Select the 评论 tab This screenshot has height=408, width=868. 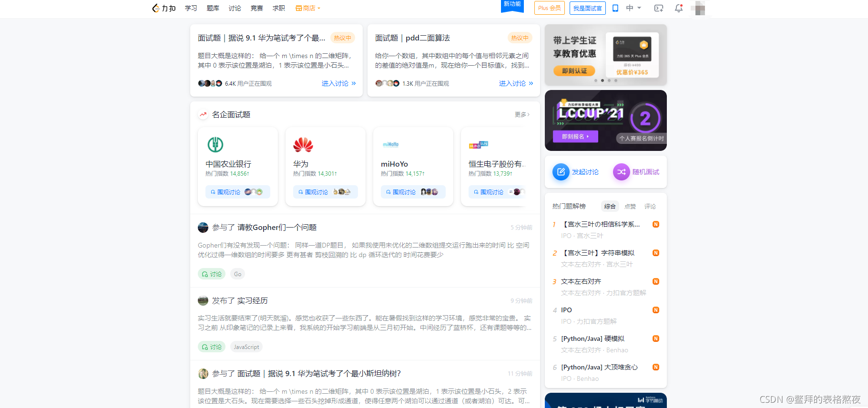point(650,206)
